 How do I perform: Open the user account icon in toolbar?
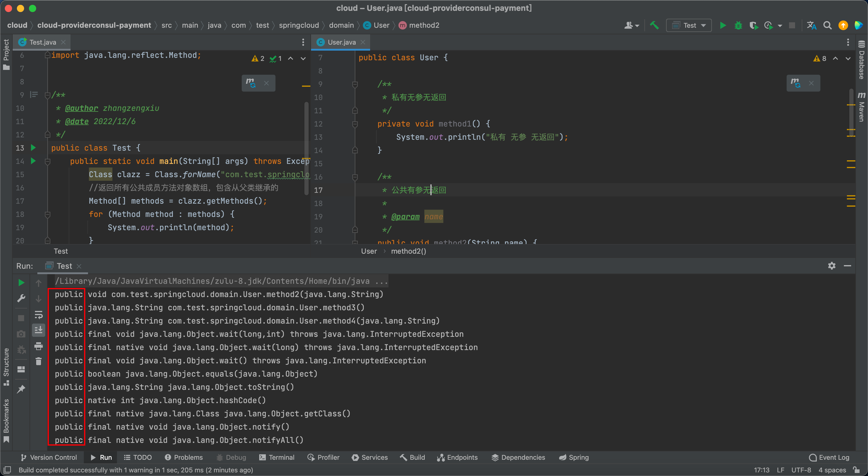point(628,25)
